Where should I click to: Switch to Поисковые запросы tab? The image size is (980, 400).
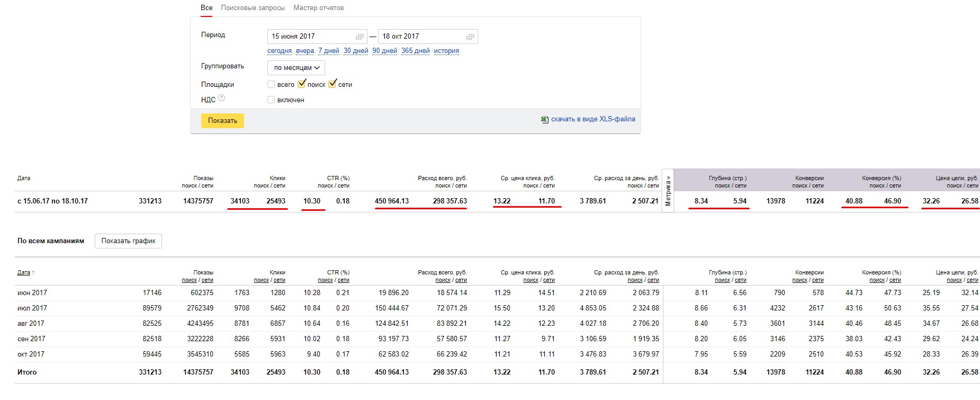pos(253,8)
